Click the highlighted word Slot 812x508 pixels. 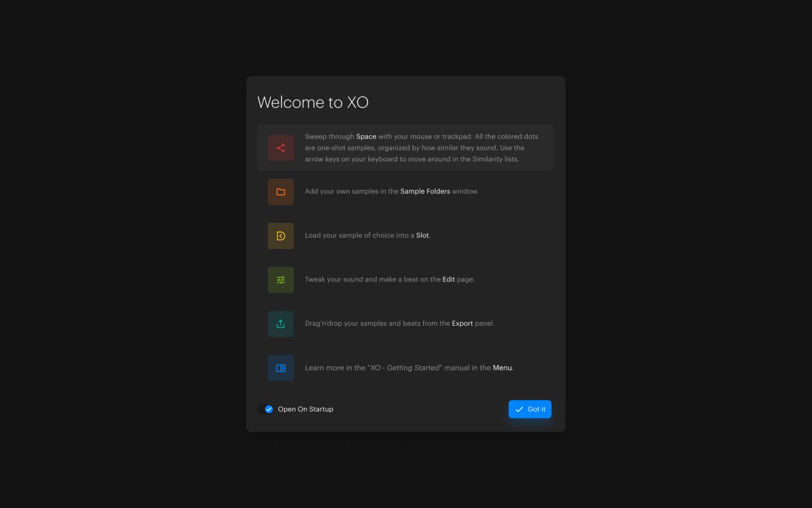coord(422,236)
